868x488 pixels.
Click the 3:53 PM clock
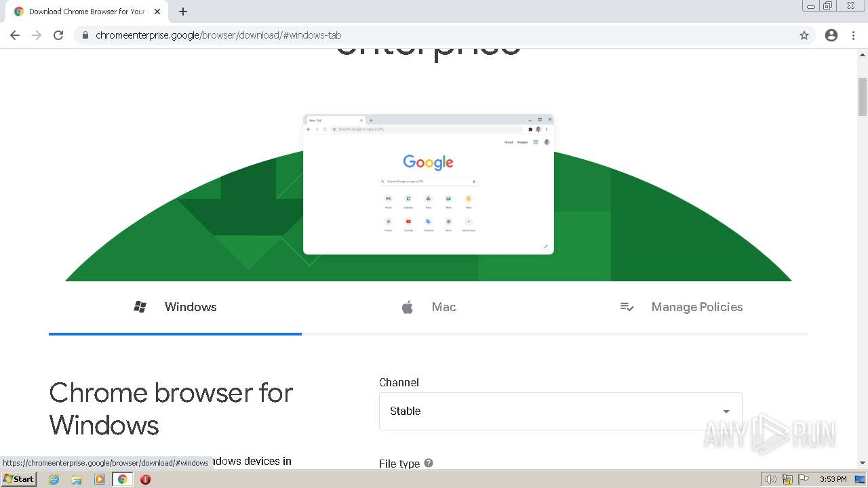(833, 479)
